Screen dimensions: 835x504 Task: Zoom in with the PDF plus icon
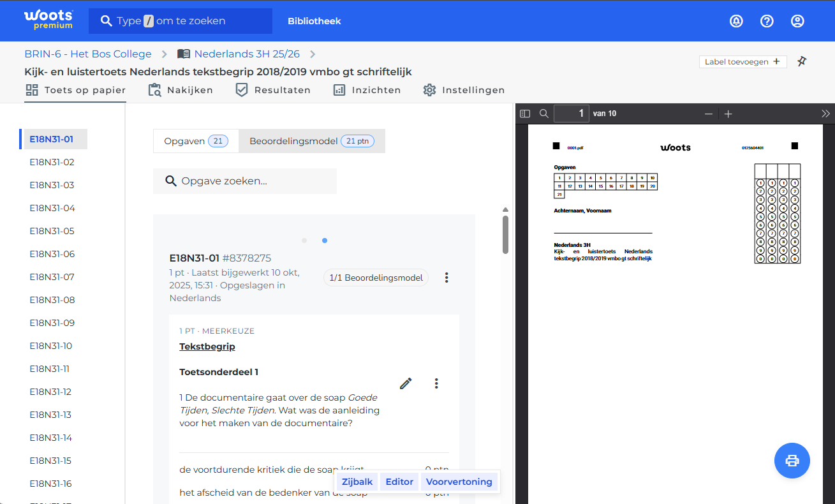point(728,114)
